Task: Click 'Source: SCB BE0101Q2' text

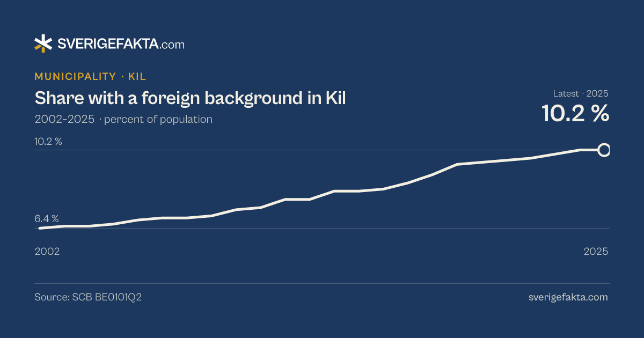Action: (88, 297)
